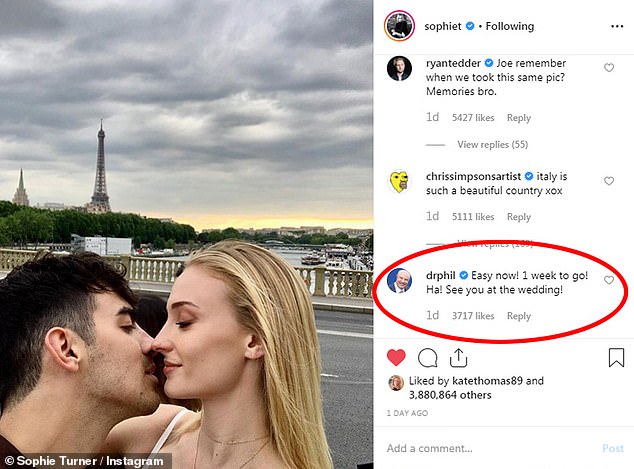Open sophiet's profile picture at the top

click(399, 26)
